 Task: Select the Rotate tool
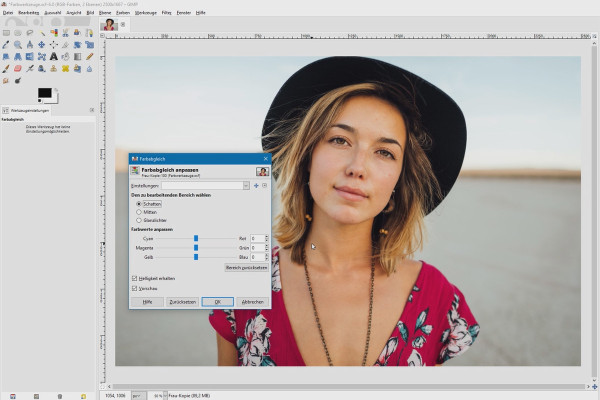(77, 45)
